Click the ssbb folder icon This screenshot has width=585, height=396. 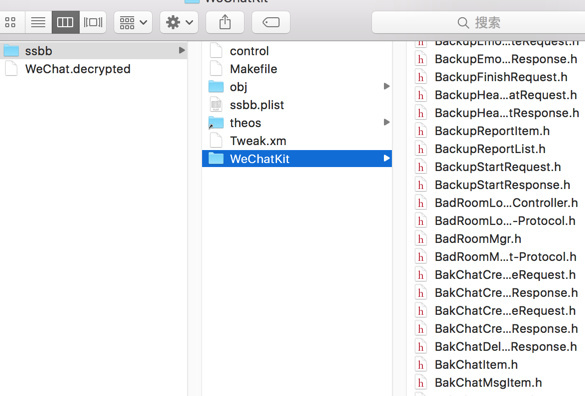[x=11, y=50]
